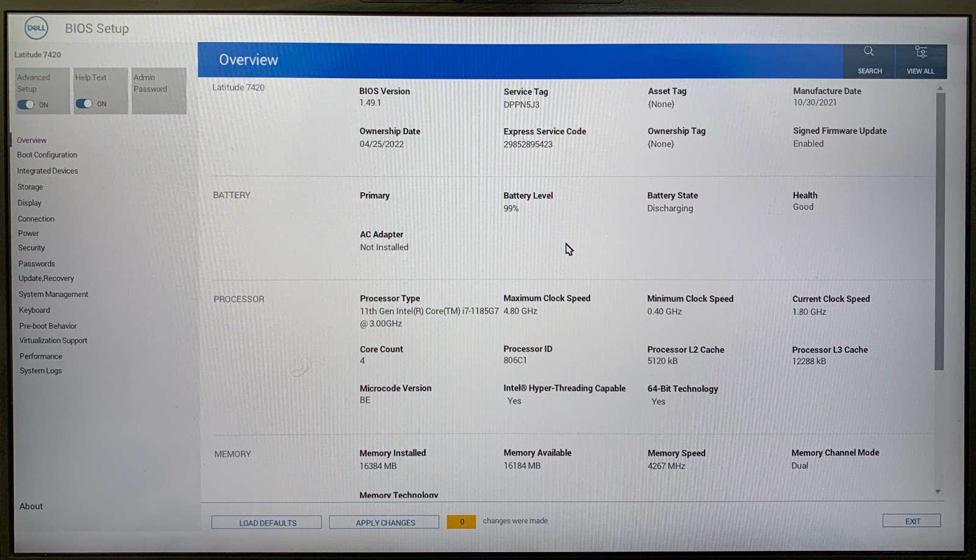Open the Passwords section
Image resolution: width=976 pixels, height=560 pixels.
click(37, 264)
